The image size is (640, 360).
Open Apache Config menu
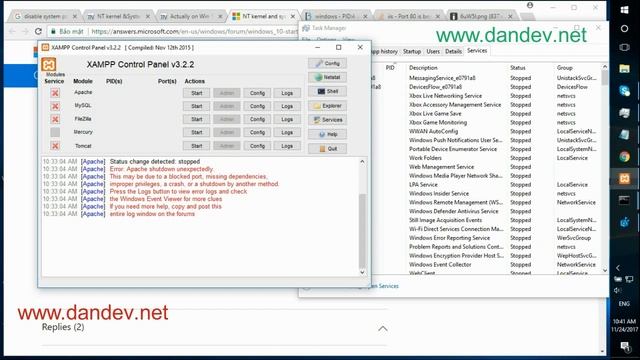257,93
